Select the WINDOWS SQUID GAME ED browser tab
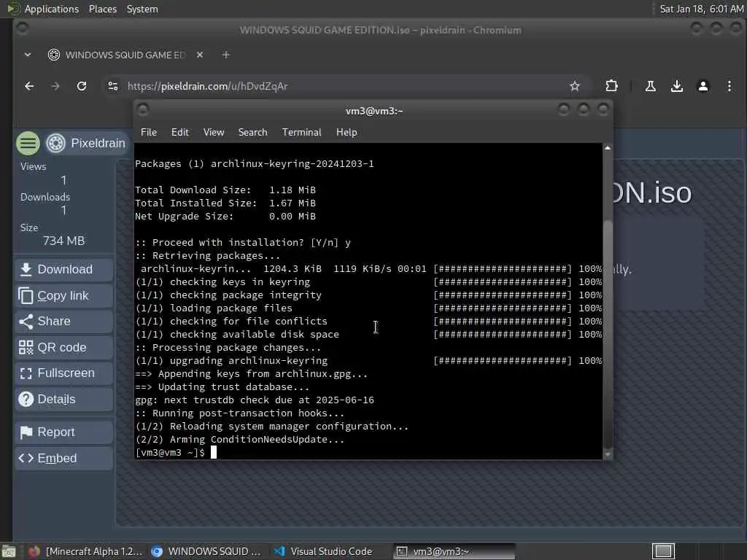The width and height of the screenshot is (747, 560). [125, 55]
